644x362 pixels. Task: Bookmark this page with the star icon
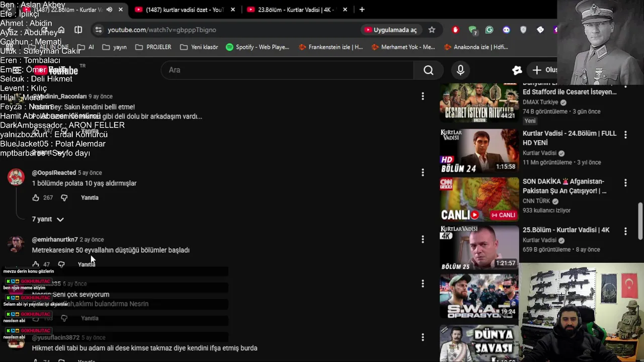(432, 30)
